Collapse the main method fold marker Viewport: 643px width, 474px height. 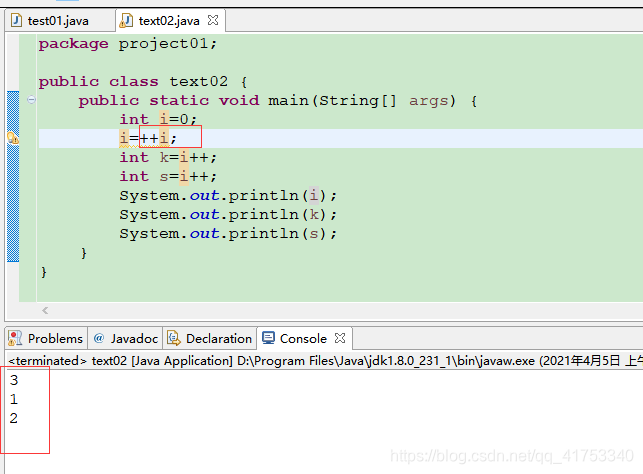pos(31,100)
